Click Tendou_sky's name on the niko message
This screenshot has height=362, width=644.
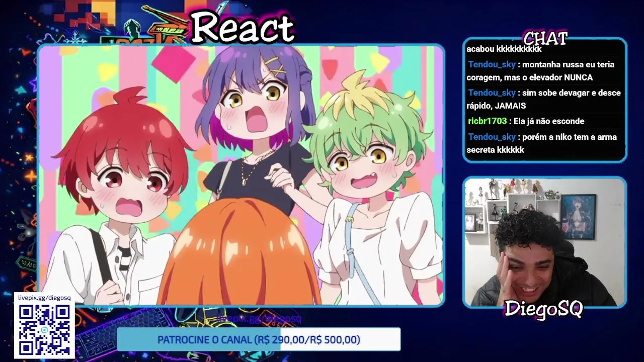(492, 137)
